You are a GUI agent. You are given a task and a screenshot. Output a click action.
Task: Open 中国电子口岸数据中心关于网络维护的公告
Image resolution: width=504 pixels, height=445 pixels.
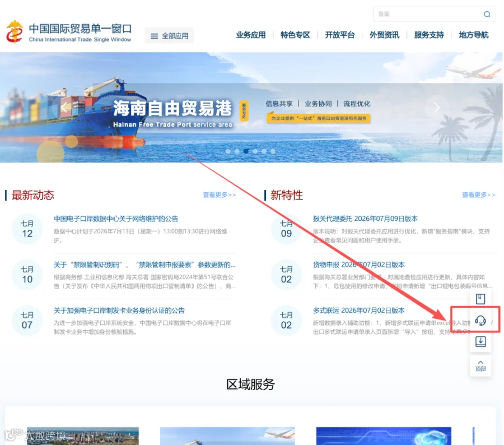pyautogui.click(x=116, y=219)
